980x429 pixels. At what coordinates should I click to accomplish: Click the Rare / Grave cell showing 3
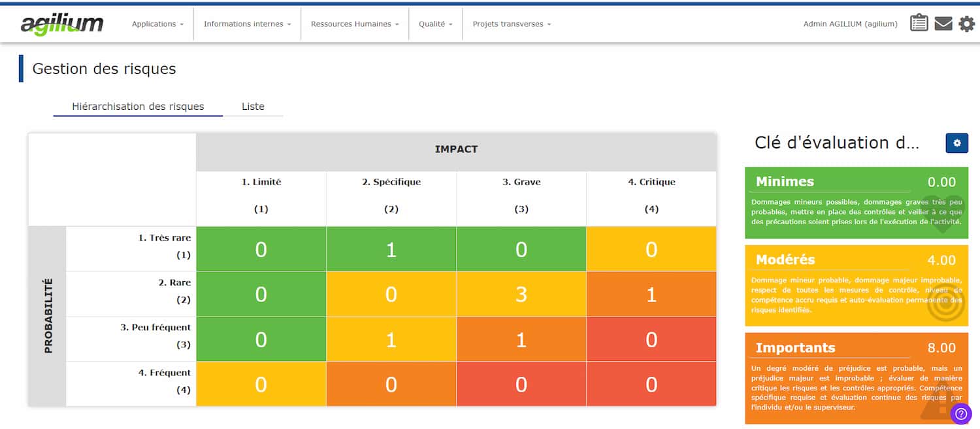[521, 294]
